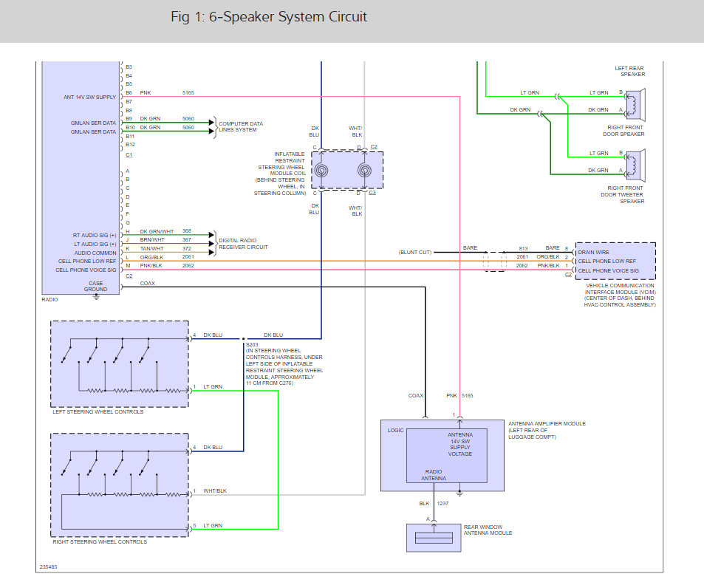704x588 pixels.
Task: Click the 'LEFT REAR SPEAKER' label
Action: [x=629, y=72]
